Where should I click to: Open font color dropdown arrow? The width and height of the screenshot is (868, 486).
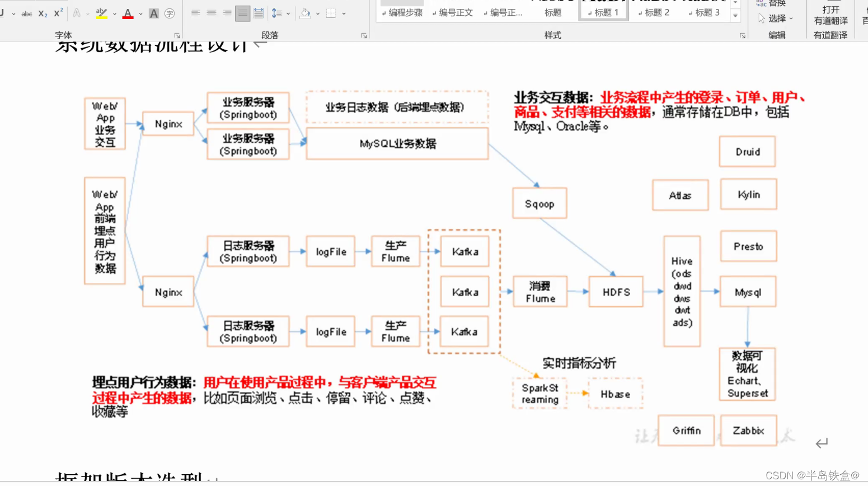click(140, 13)
